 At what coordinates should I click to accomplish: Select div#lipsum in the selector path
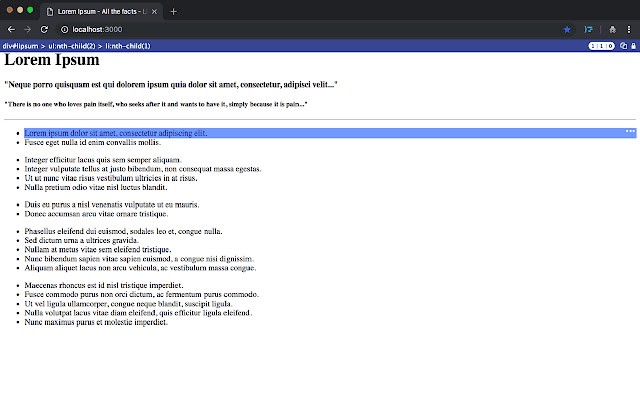(x=20, y=46)
